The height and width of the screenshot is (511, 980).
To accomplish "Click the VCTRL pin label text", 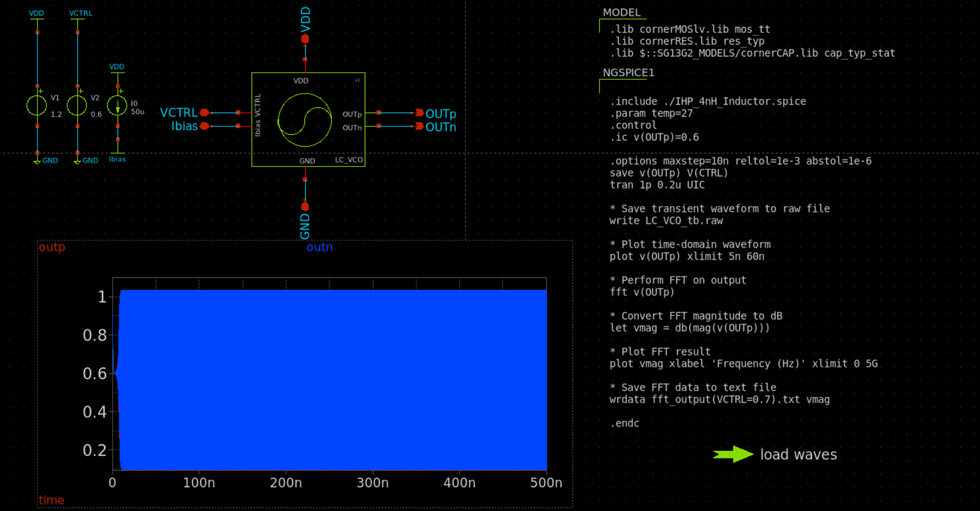I will tap(179, 113).
